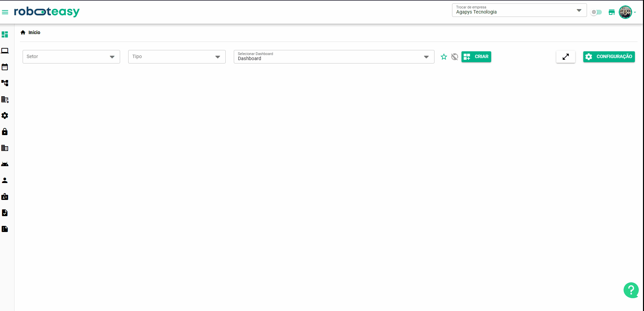Open the Trocar de empresa selector
The width and height of the screenshot is (644, 311).
[x=519, y=10]
